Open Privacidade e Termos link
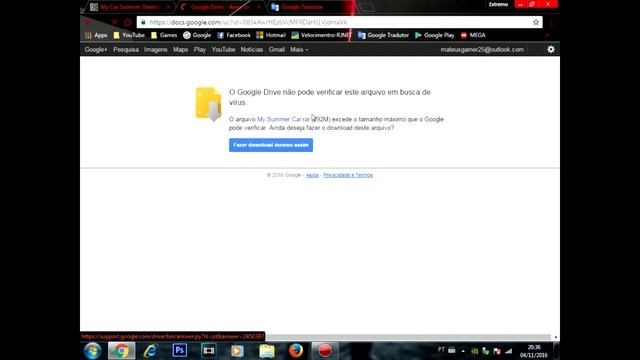The image size is (640, 360). [x=348, y=175]
